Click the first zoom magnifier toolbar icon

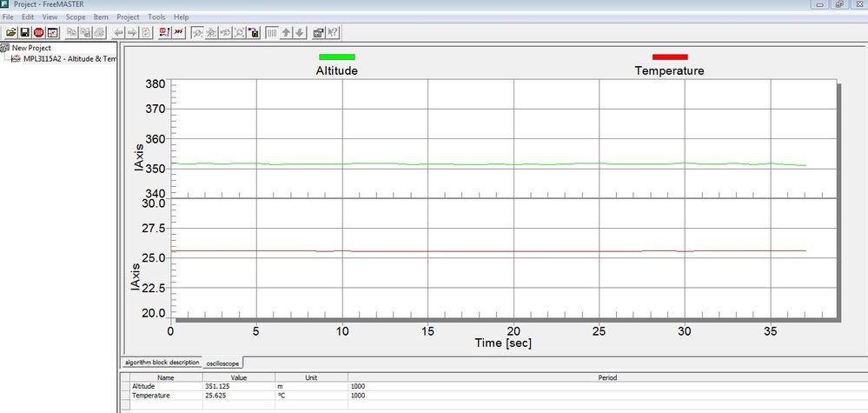[197, 33]
